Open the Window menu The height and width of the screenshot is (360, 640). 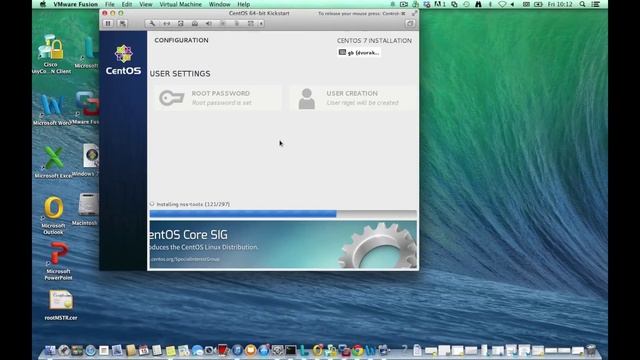[x=220, y=4]
